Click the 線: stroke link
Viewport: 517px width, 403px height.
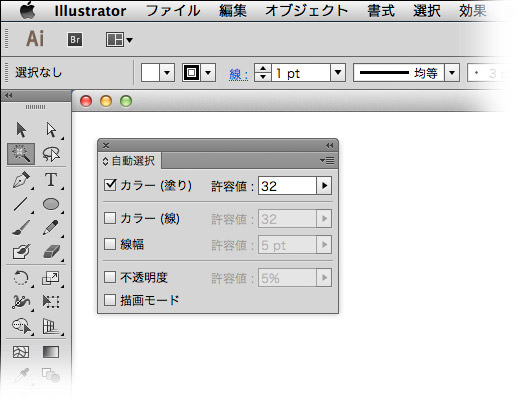tap(238, 74)
